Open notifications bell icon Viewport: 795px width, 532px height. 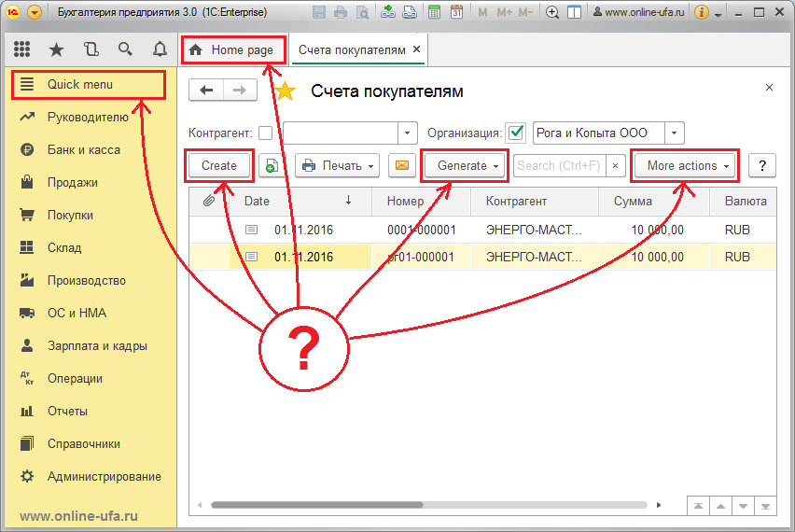click(x=160, y=49)
